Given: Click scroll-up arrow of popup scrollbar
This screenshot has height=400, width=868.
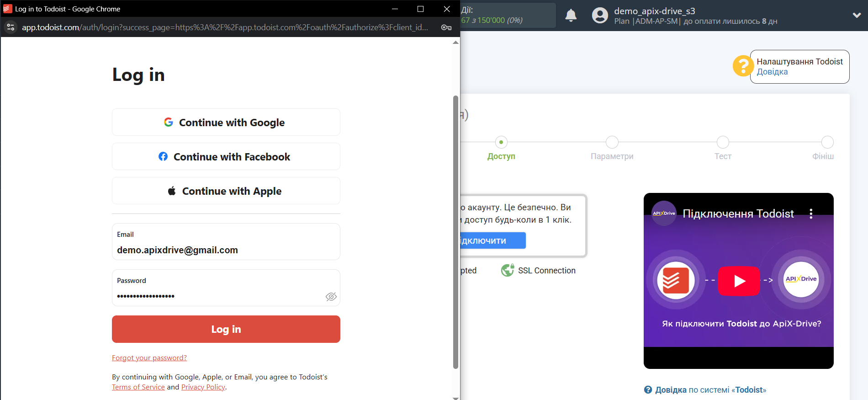Looking at the screenshot, I should 455,43.
